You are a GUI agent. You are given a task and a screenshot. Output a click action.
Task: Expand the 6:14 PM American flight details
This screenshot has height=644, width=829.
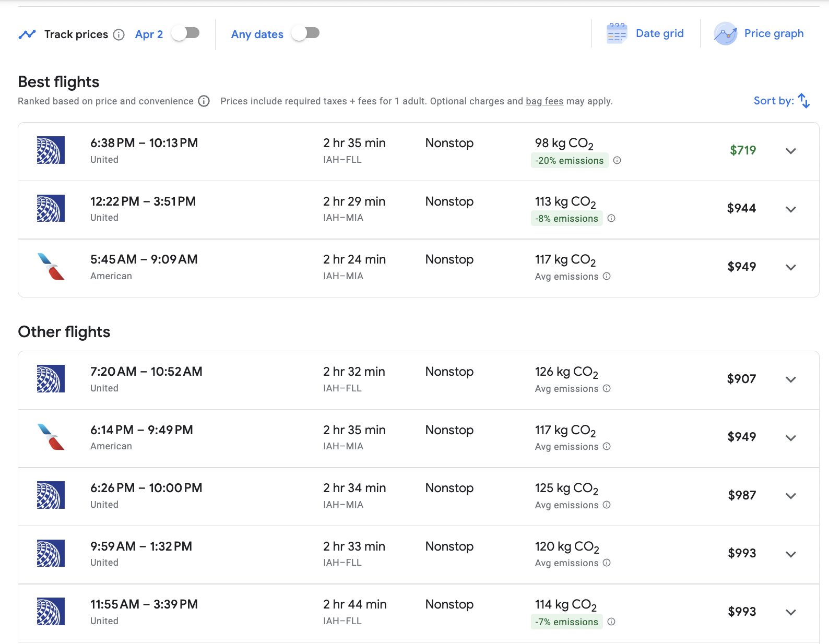tap(791, 438)
